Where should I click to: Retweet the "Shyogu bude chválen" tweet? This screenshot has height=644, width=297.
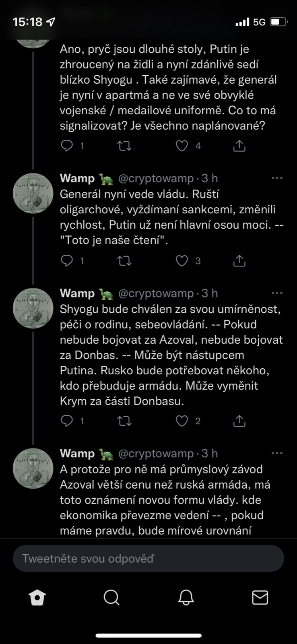[x=124, y=421]
